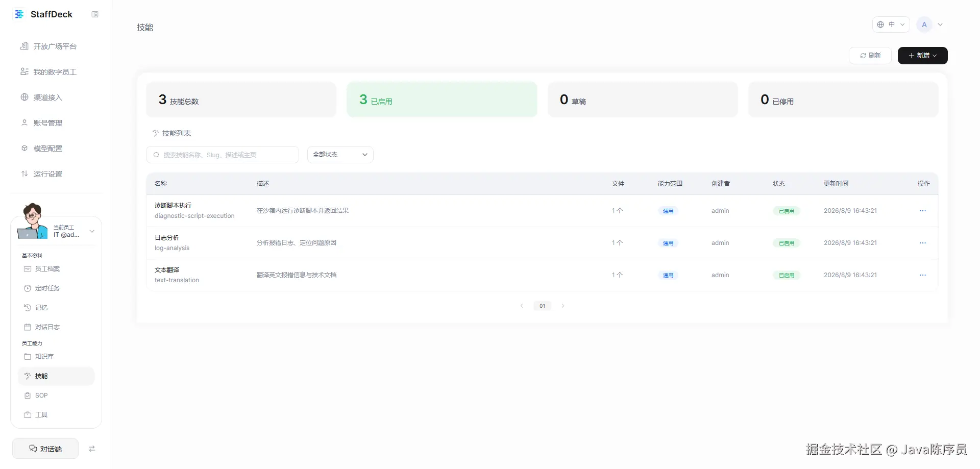This screenshot has height=469, width=980.
Task: Open actions menu for 文本翻译 row
Action: (x=923, y=275)
